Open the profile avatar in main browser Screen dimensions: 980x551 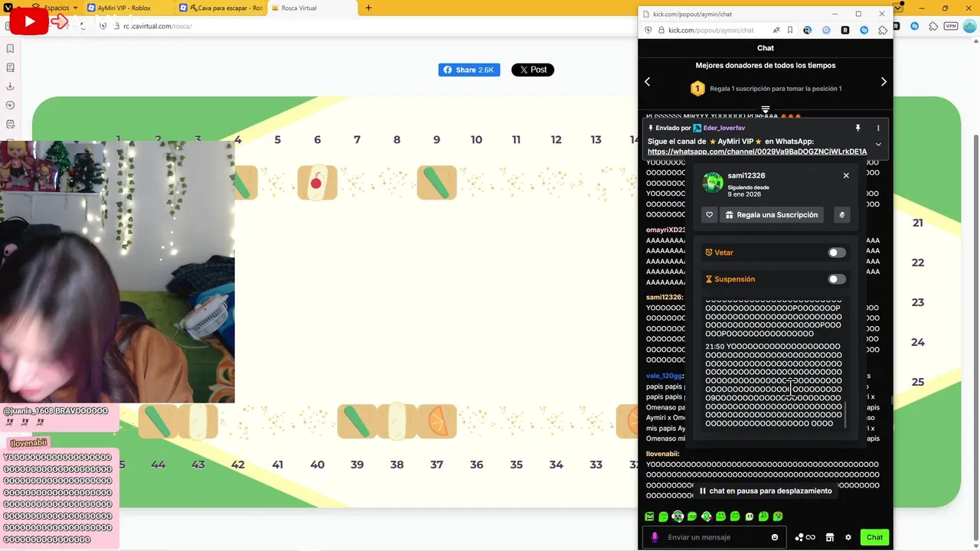click(970, 26)
